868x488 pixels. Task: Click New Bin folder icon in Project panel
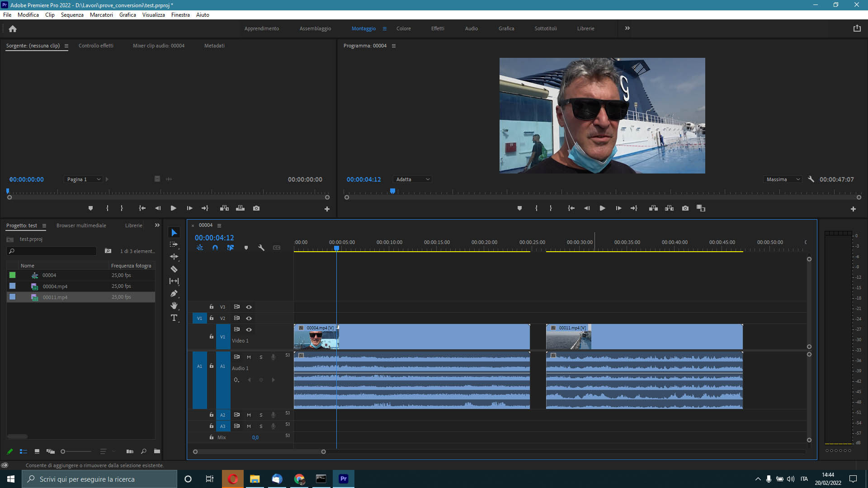coord(157,451)
